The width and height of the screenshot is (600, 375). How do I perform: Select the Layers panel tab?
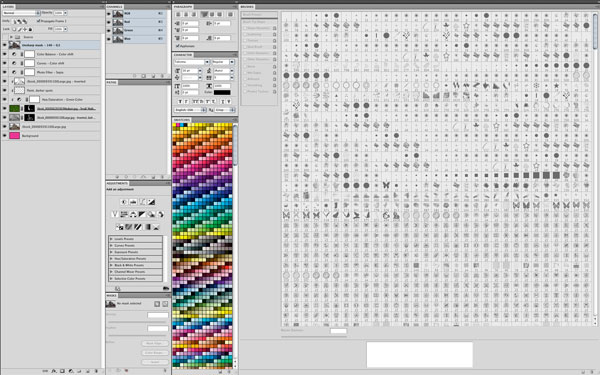pos(8,7)
